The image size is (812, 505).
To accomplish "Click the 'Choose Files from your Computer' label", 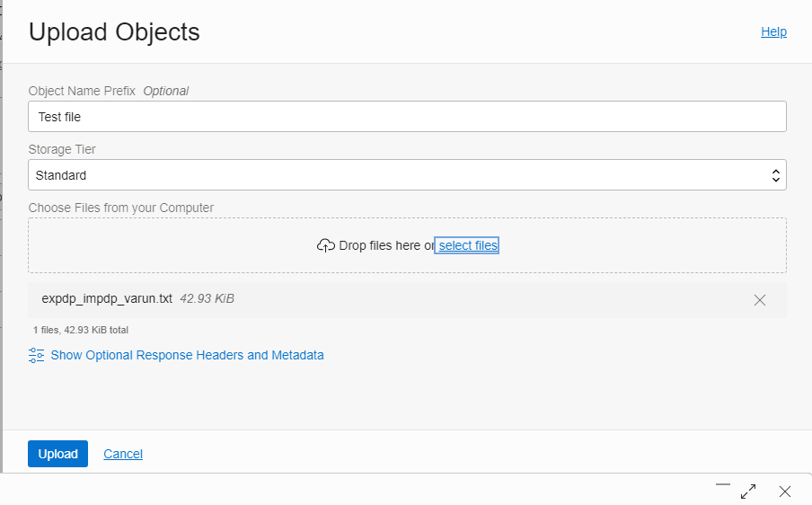I will coord(121,208).
